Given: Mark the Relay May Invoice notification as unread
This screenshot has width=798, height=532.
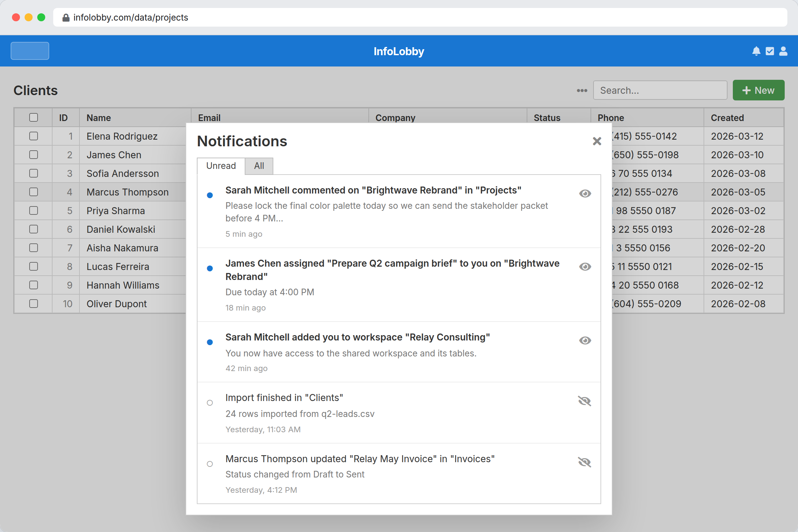Looking at the screenshot, I should coord(584,462).
